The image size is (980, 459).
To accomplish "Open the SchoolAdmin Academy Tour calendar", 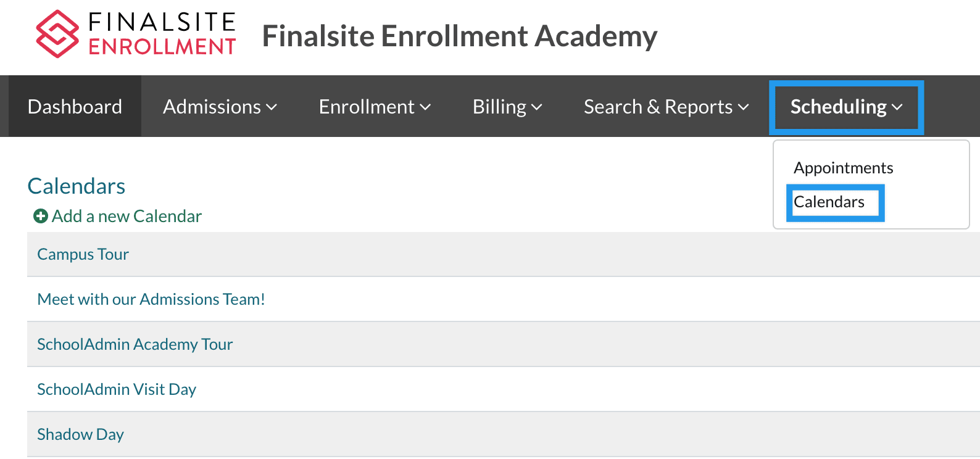I will (x=135, y=344).
